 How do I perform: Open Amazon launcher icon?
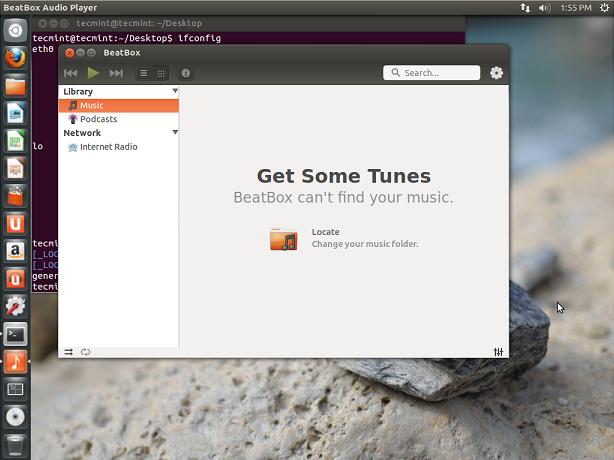tap(15, 251)
